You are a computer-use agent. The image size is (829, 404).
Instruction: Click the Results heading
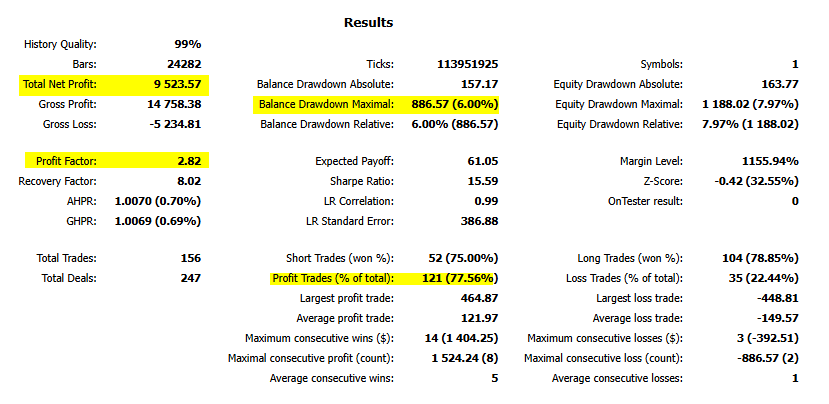tap(368, 22)
